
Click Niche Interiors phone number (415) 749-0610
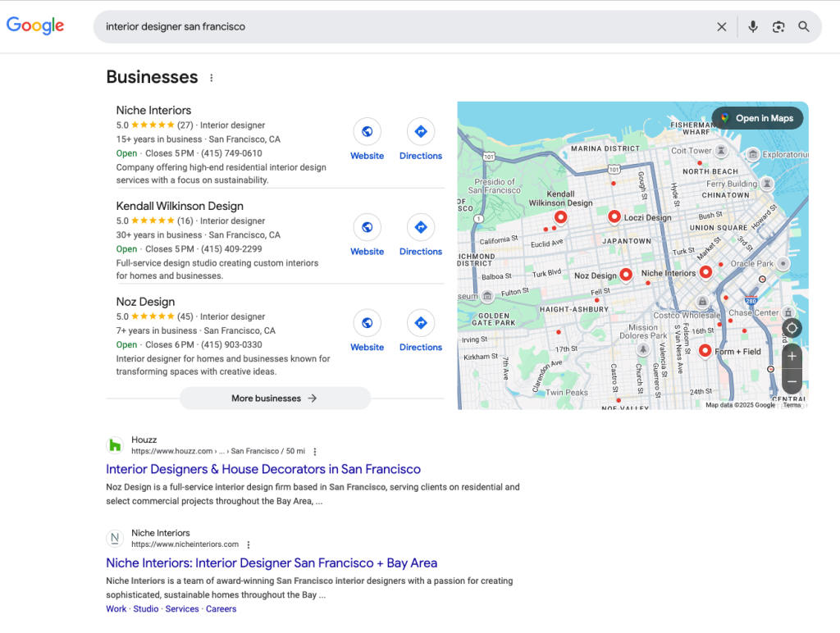tap(231, 153)
